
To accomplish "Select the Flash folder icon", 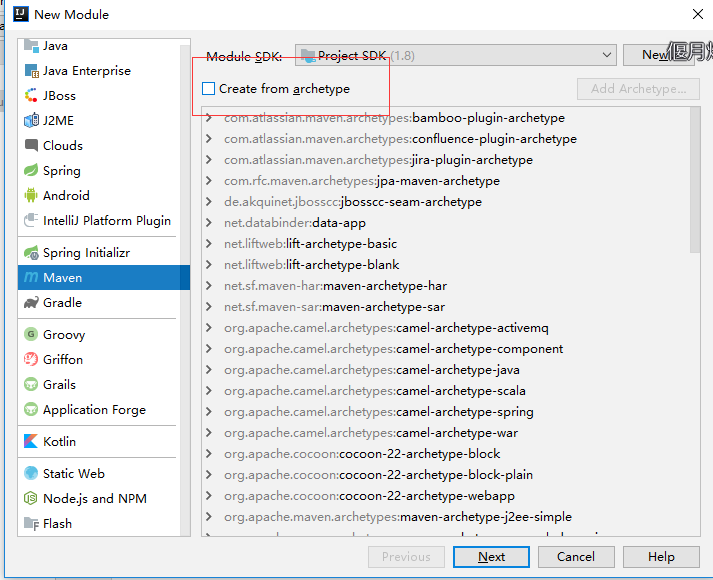I will coord(31,524).
